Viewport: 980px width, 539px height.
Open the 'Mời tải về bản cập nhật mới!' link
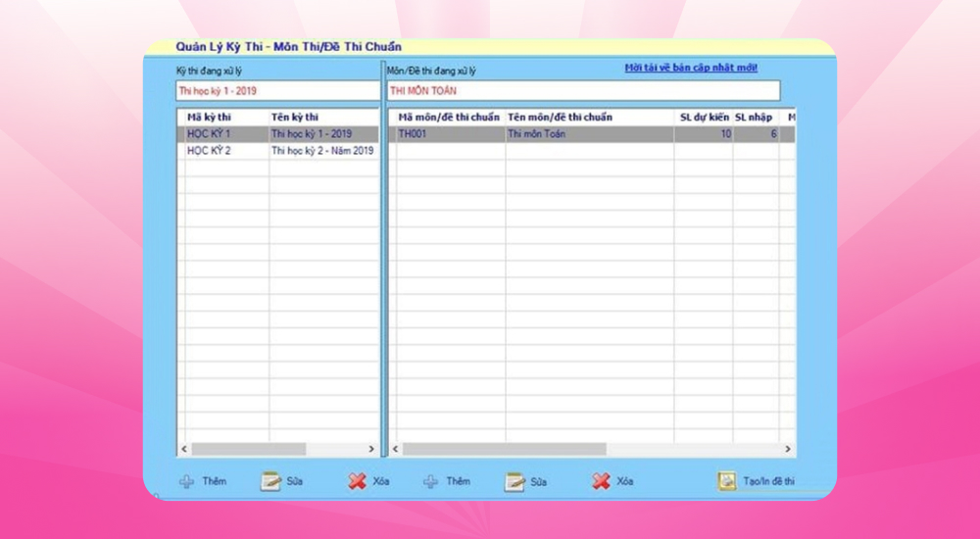pos(691,68)
